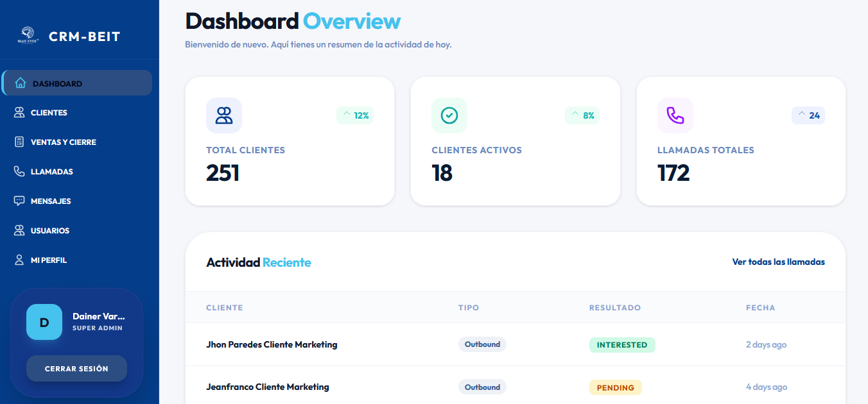
Task: Select the Jhon Paredes Cliente Marketing row
Action: [x=515, y=344]
